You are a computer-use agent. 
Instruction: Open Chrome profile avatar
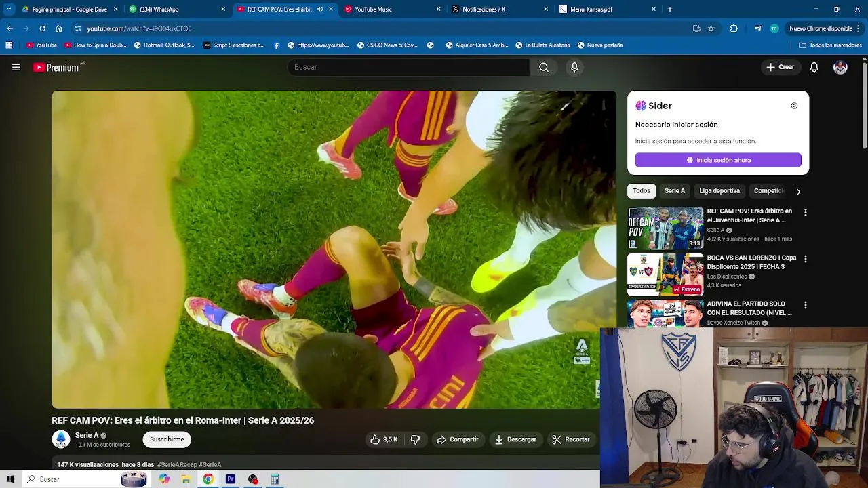[774, 28]
